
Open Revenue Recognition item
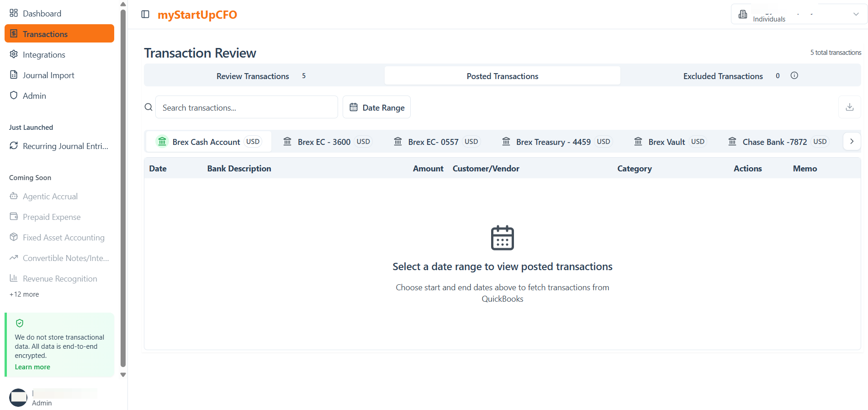tap(59, 278)
